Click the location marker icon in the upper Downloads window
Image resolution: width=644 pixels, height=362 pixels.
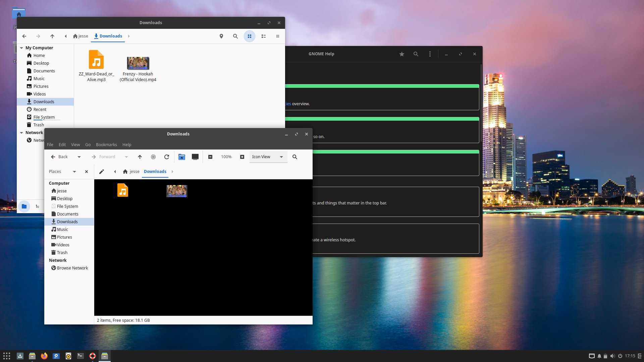tap(221, 36)
